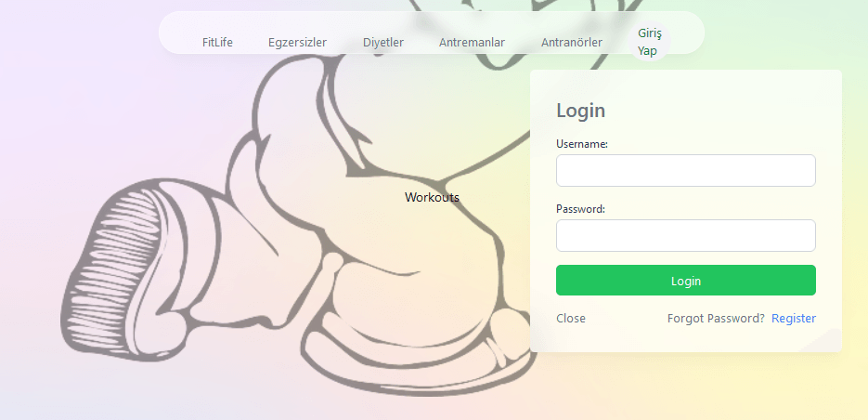Open the FitLife home link
The image size is (868, 420).
click(x=217, y=43)
